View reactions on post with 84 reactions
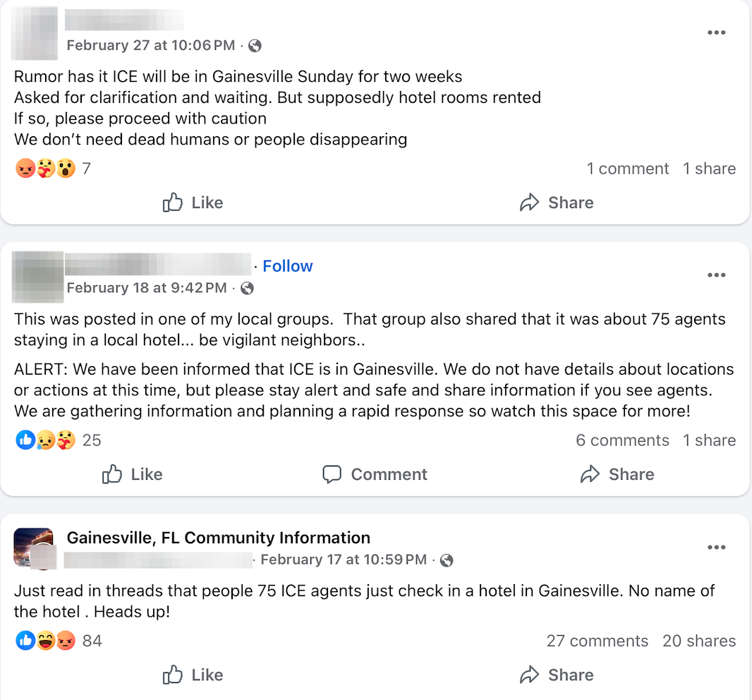Image resolution: width=752 pixels, height=700 pixels. [x=45, y=641]
